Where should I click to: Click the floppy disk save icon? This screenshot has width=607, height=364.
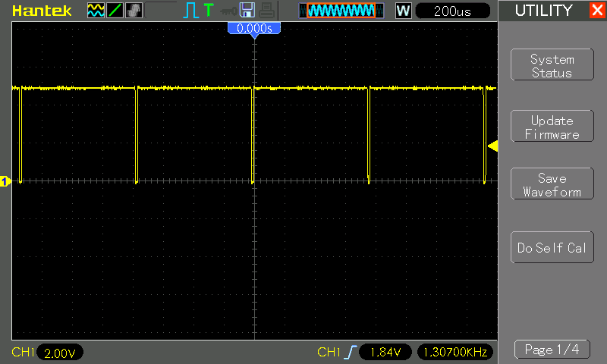pyautogui.click(x=247, y=10)
